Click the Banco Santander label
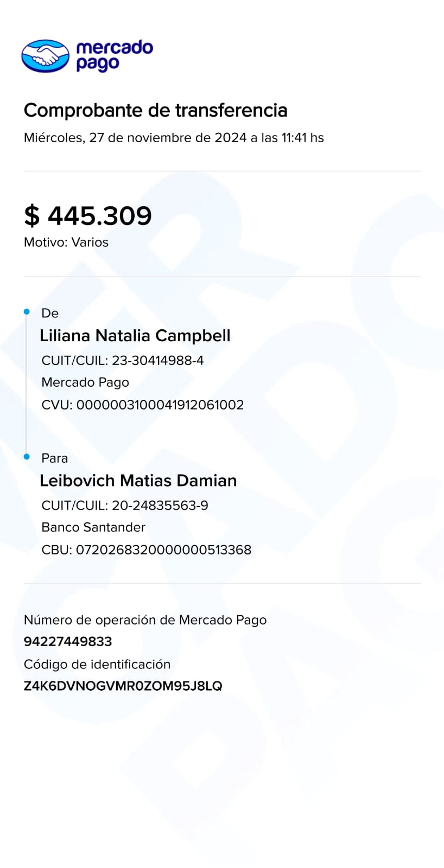The height and width of the screenshot is (868, 444). pyautogui.click(x=93, y=527)
